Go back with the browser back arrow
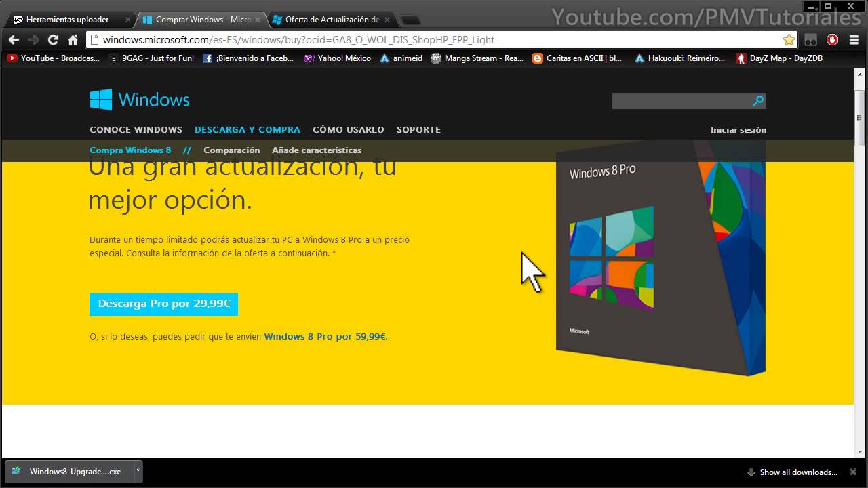Image resolution: width=868 pixels, height=488 pixels. 14,40
